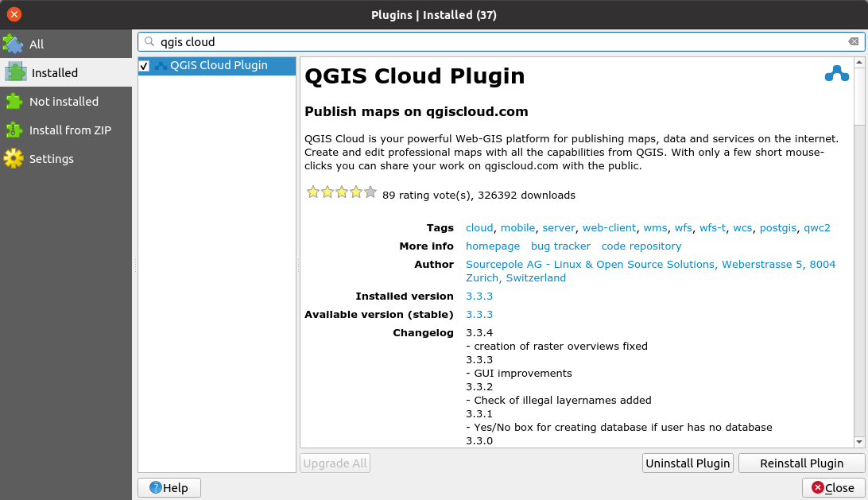
Task: Click the Settings gear icon
Action: tap(14, 159)
